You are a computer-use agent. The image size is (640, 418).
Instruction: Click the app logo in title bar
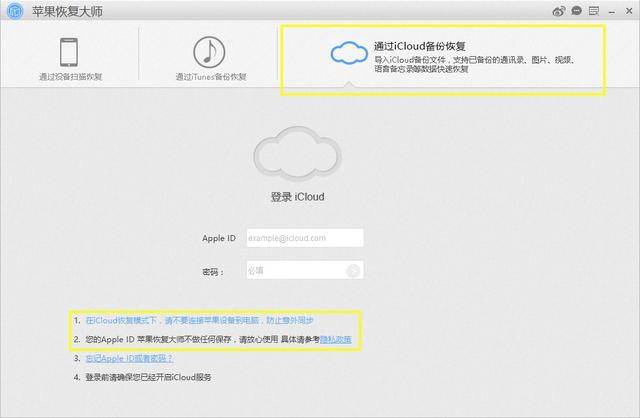pyautogui.click(x=15, y=11)
